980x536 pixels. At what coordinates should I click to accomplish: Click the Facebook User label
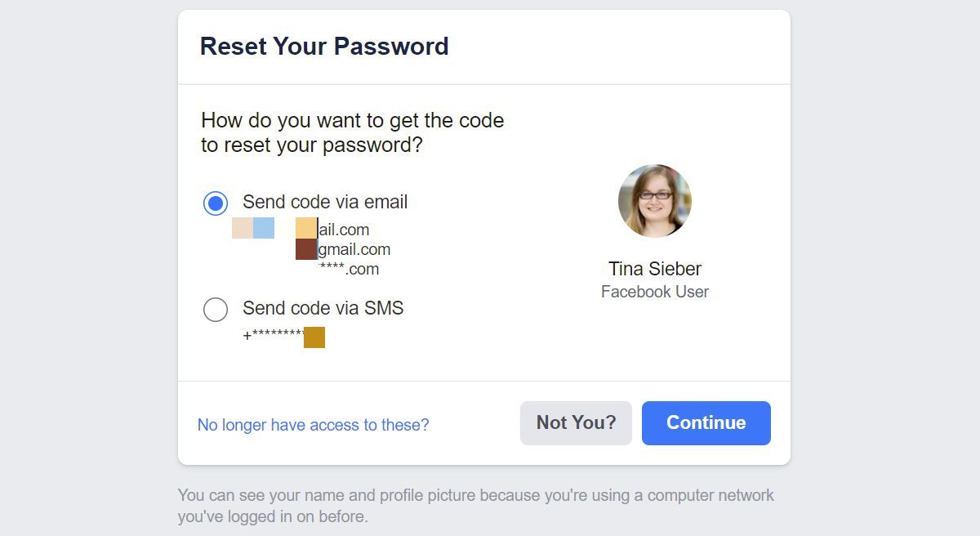click(654, 292)
